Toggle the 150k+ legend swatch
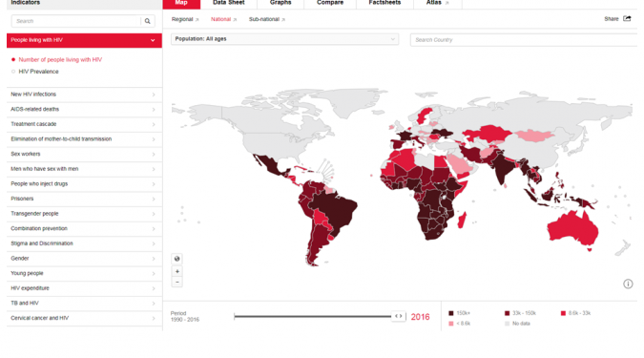Screen dimensions: 644x358 pyautogui.click(x=451, y=313)
